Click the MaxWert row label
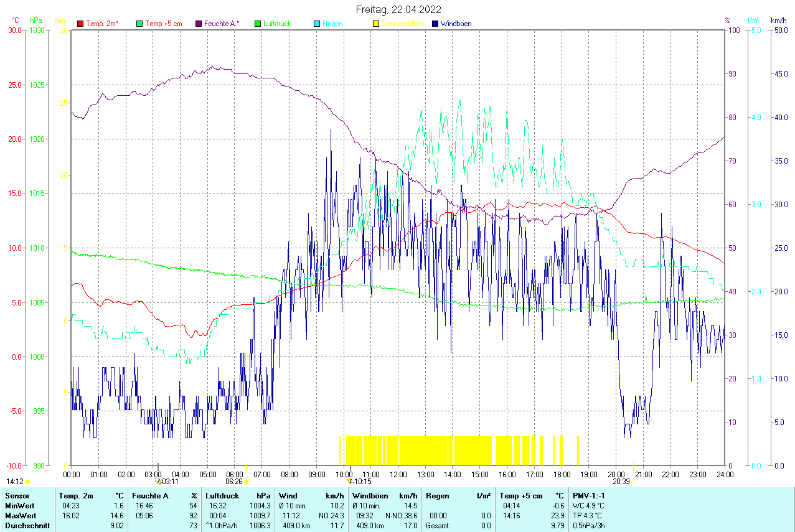Screen dimensions: 795x532 [x=20, y=516]
